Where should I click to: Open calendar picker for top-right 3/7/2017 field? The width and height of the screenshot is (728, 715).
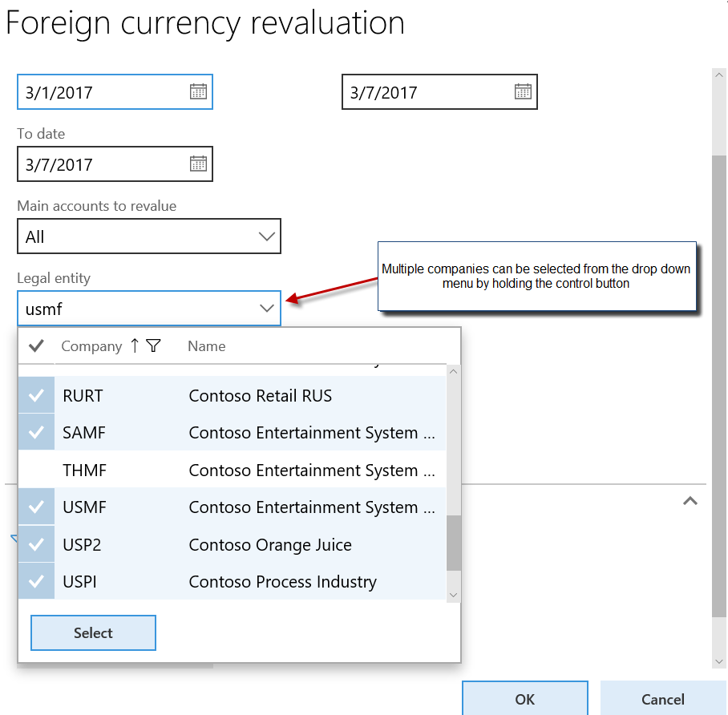[x=523, y=91]
